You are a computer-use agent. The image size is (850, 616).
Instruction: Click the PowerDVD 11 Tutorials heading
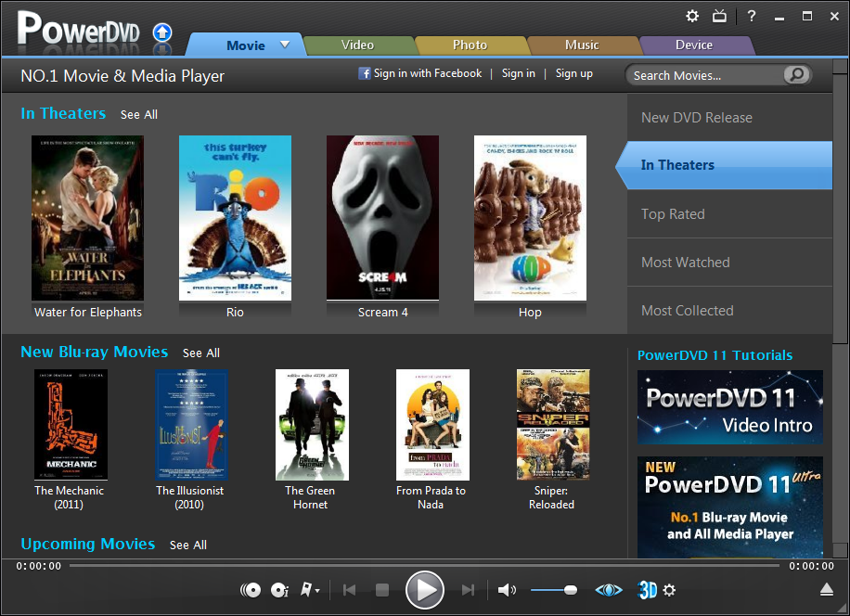(x=715, y=355)
